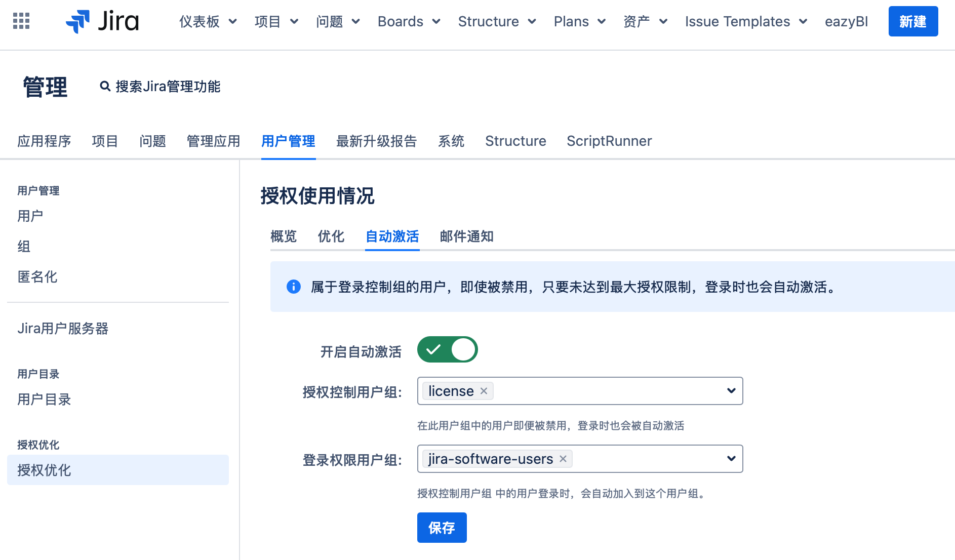Click the 新建 button
Screen dimensions: 955x560
tap(912, 21)
